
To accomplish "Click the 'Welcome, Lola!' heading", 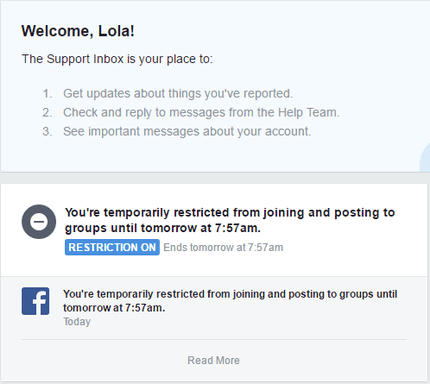I will pyautogui.click(x=78, y=31).
